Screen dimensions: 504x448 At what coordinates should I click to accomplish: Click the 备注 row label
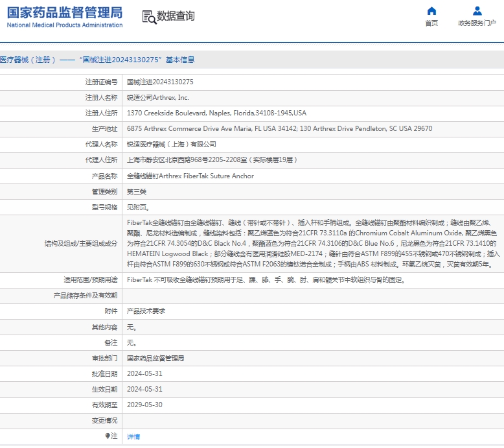(x=111, y=342)
